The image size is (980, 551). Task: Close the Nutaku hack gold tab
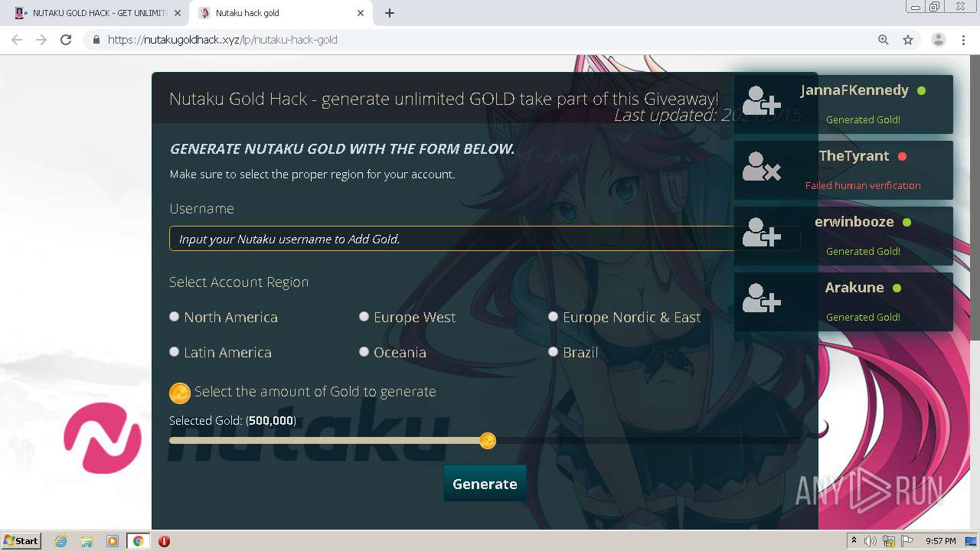(361, 13)
